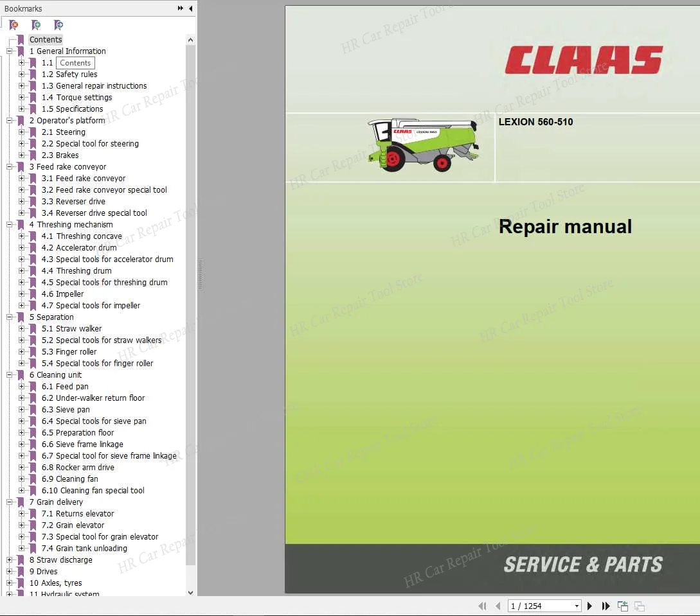This screenshot has height=616, width=700.
Task: Open bookmark 5.3 Finger roller
Action: point(69,352)
